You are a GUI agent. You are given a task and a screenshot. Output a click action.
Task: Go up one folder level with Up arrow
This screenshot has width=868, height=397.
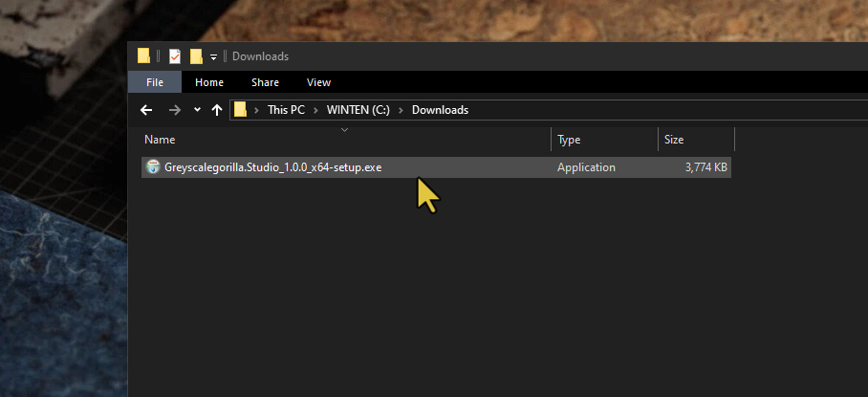(217, 110)
